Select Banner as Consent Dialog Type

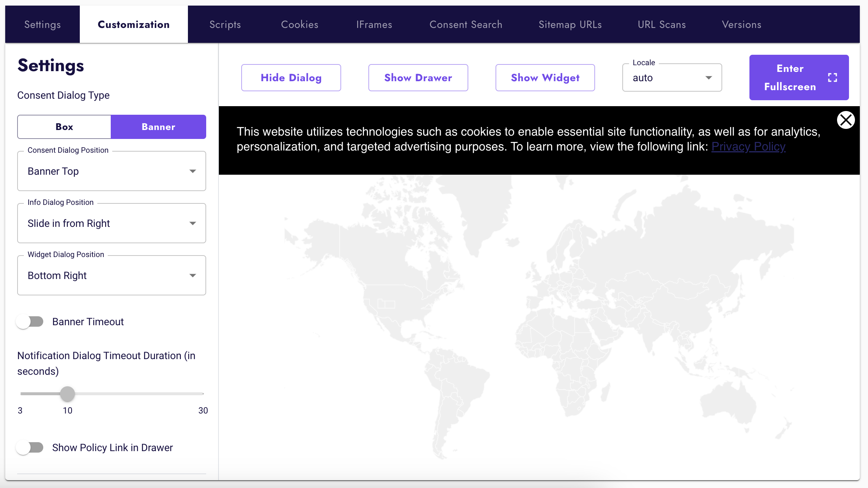[x=158, y=127]
